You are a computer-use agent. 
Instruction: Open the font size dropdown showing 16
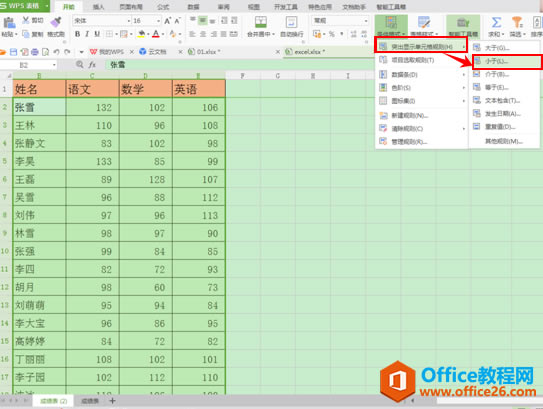[159, 21]
